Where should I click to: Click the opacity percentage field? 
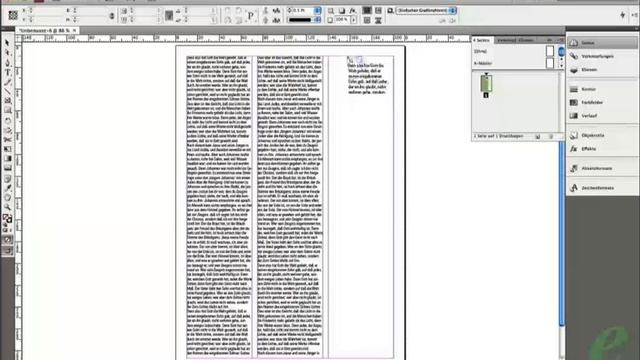[342, 20]
